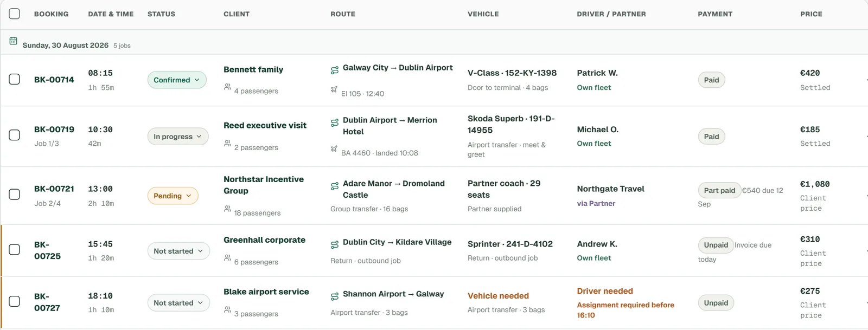This screenshot has width=868, height=330.
Task: Open client Greenhall corporate
Action: coord(264,240)
